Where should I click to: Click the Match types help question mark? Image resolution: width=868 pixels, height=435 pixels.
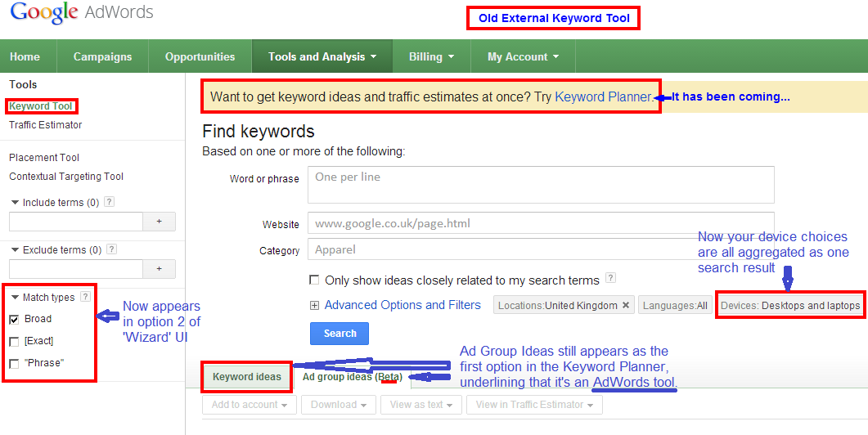(x=85, y=297)
